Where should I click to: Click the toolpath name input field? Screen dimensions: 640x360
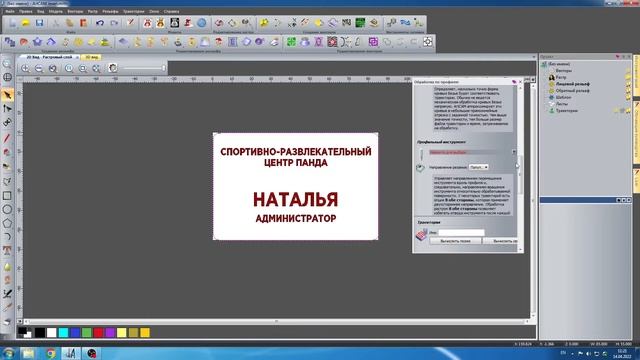point(461,233)
